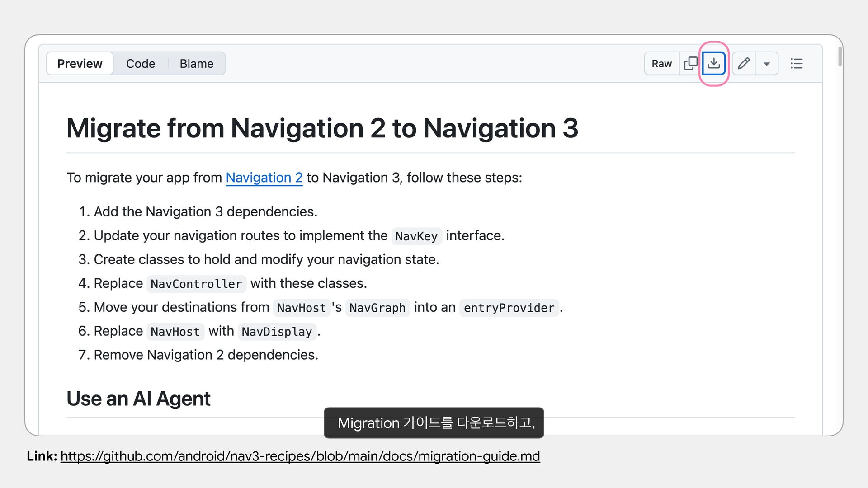Click the 'Use an AI Agent' heading
The width and height of the screenshot is (868, 488).
[x=138, y=399]
